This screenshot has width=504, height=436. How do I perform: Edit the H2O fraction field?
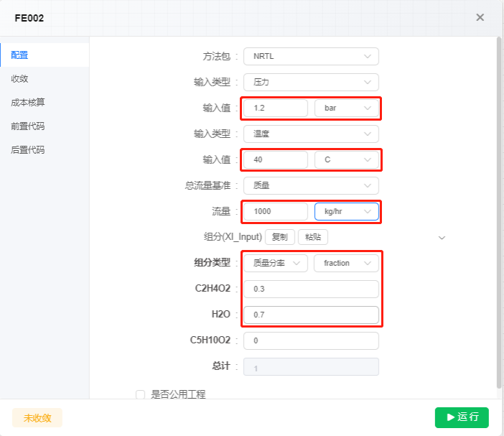[311, 315]
